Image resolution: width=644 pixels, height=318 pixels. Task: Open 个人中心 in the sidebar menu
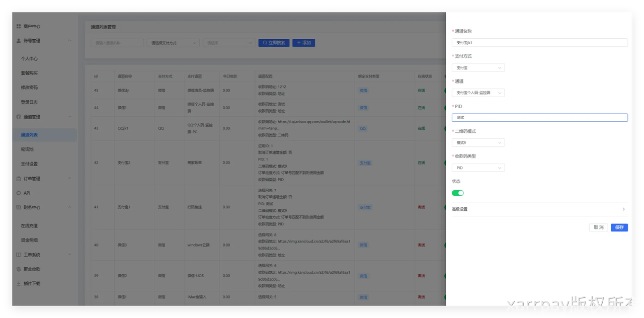click(x=29, y=58)
